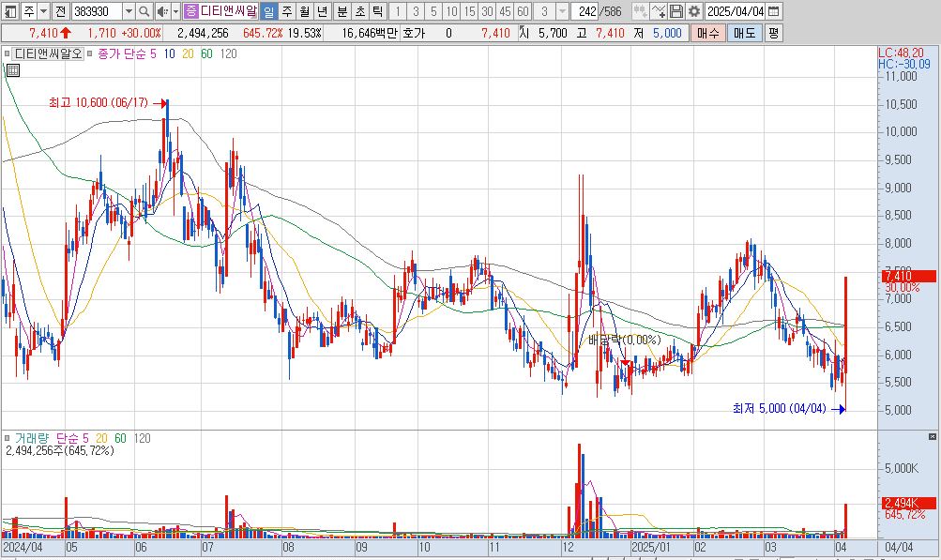Click the LC:48.20 indicator text
Image resolution: width=941 pixels, height=560 pixels.
[902, 53]
